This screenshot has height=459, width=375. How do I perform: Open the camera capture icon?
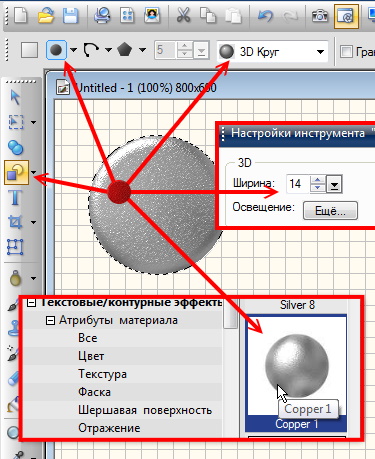(x=319, y=16)
